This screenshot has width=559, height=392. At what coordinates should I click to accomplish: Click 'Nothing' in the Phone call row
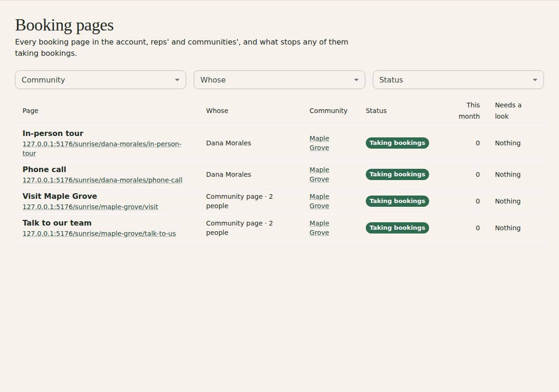tap(508, 174)
